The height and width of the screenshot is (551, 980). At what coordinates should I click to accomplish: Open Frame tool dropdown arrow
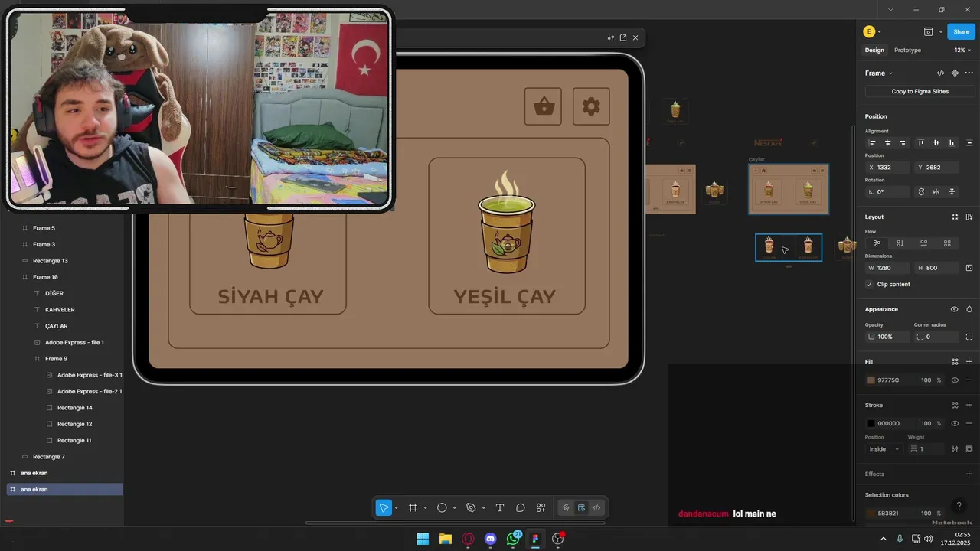click(x=425, y=508)
